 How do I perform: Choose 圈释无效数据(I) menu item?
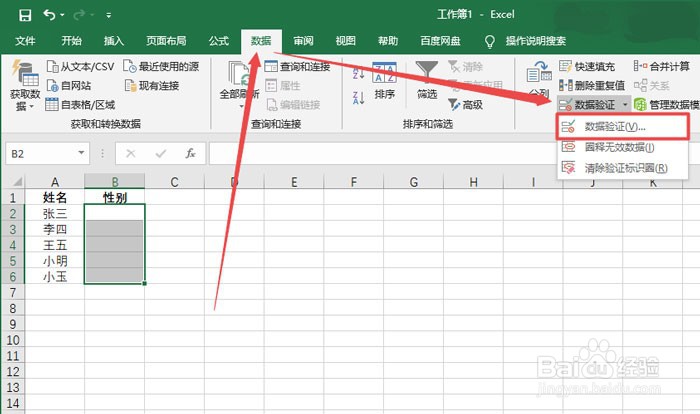coord(623,147)
